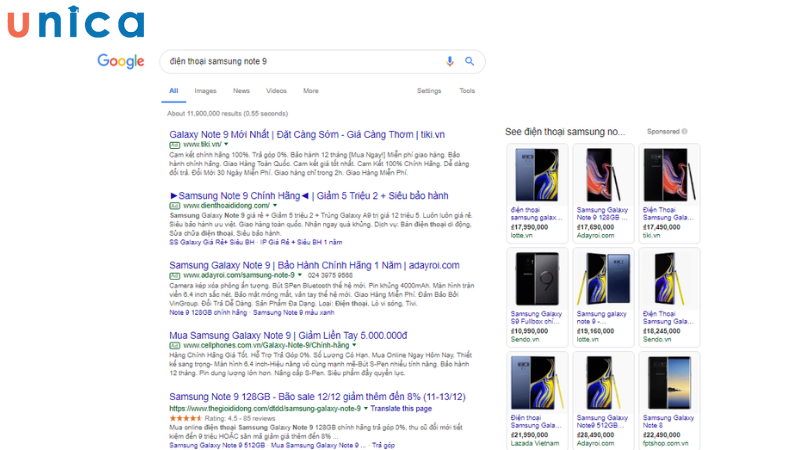Viewport: 800px width, 450px height.
Task: Open search Tools
Action: 467,91
